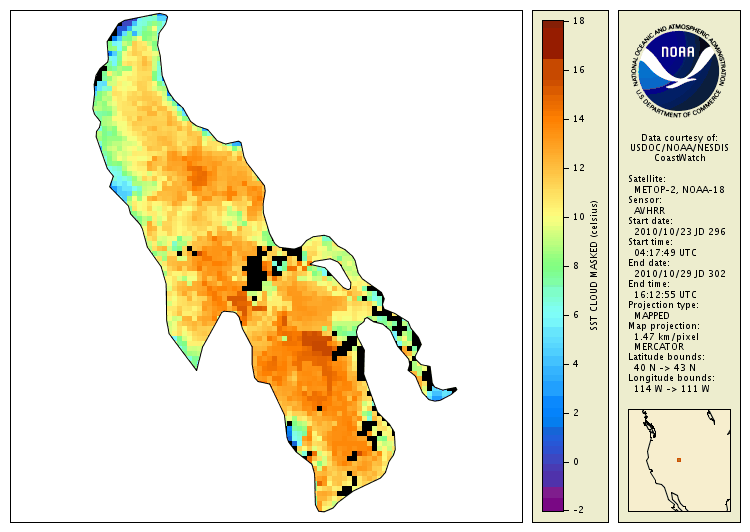Click the '2010/10/23 JD 296' start date
The image size is (750, 532).
680,232
